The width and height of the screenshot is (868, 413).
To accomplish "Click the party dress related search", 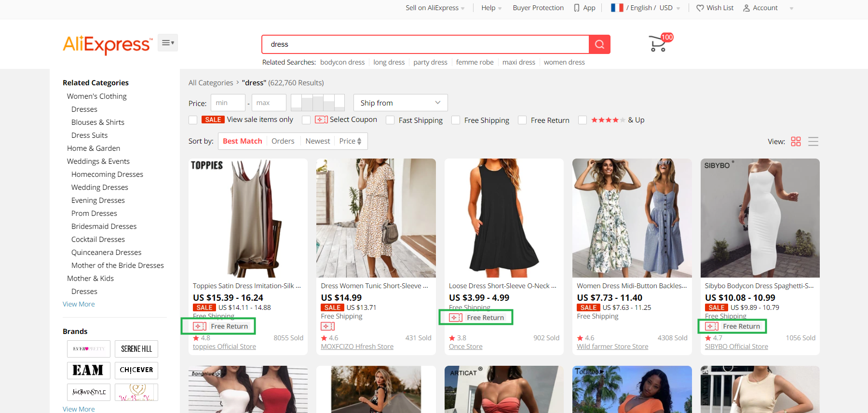I will (x=430, y=62).
